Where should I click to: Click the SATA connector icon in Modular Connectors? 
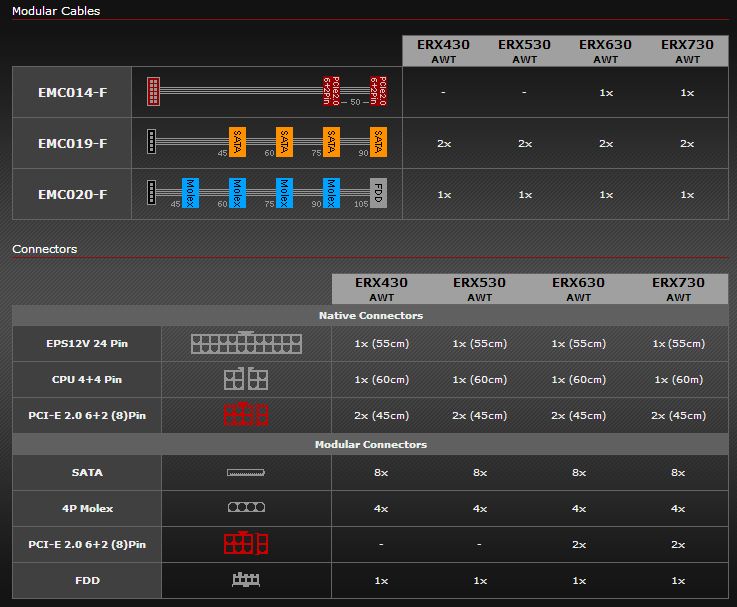pos(246,472)
